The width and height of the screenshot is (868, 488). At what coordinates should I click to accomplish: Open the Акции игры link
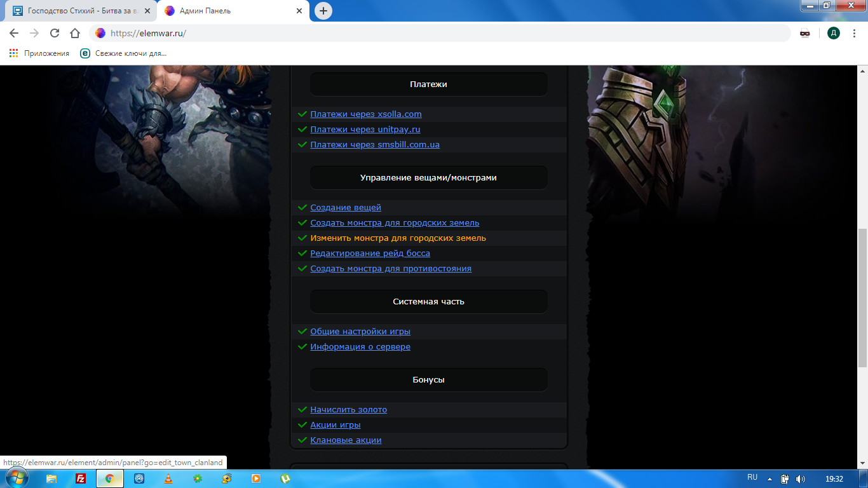[336, 425]
